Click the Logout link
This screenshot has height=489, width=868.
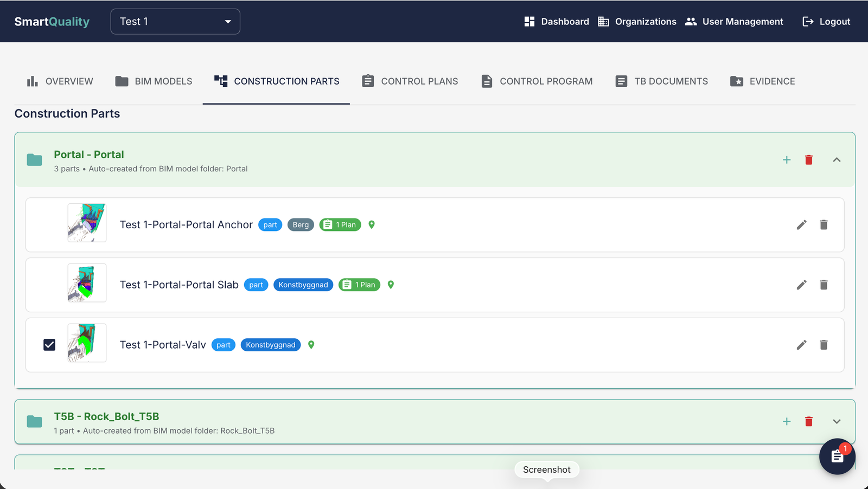tap(826, 22)
